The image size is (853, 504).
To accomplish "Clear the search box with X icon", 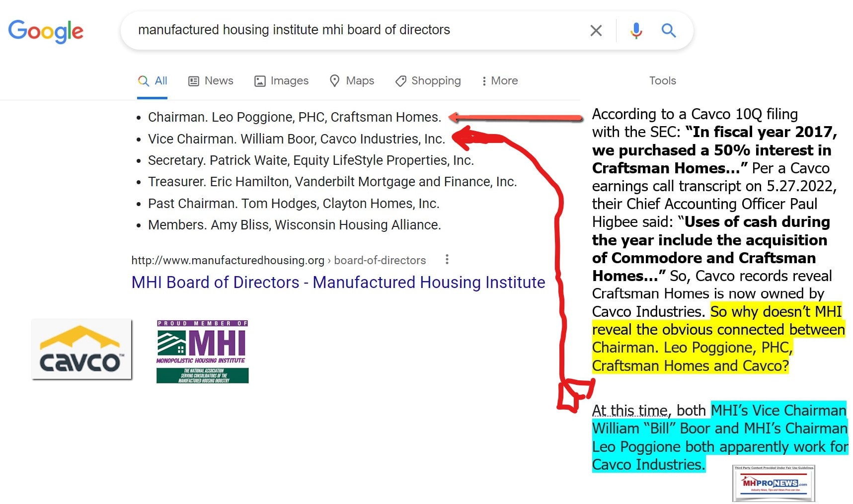I will pyautogui.click(x=596, y=31).
